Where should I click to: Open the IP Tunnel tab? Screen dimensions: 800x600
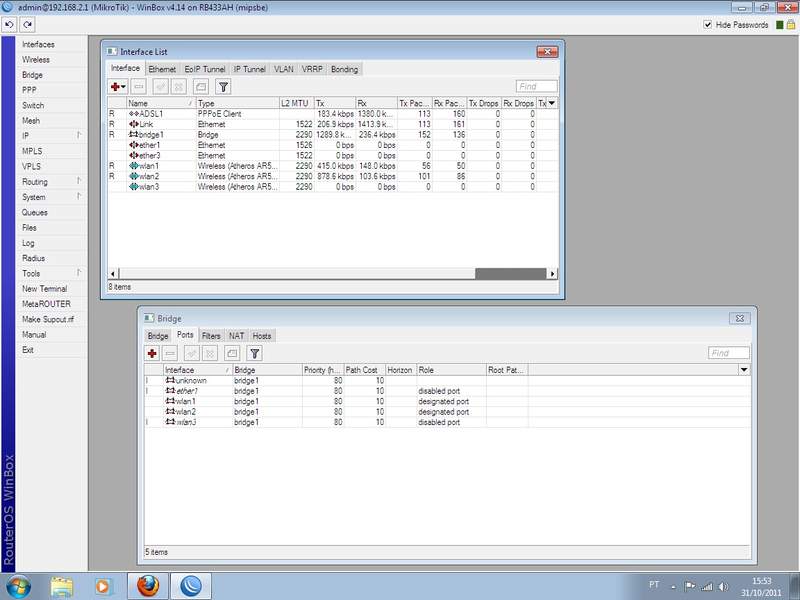click(x=249, y=69)
